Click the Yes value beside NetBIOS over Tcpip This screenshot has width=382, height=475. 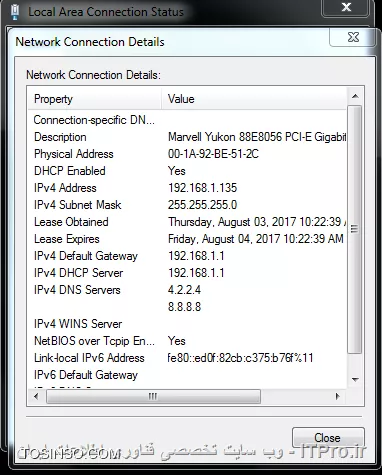(177, 341)
